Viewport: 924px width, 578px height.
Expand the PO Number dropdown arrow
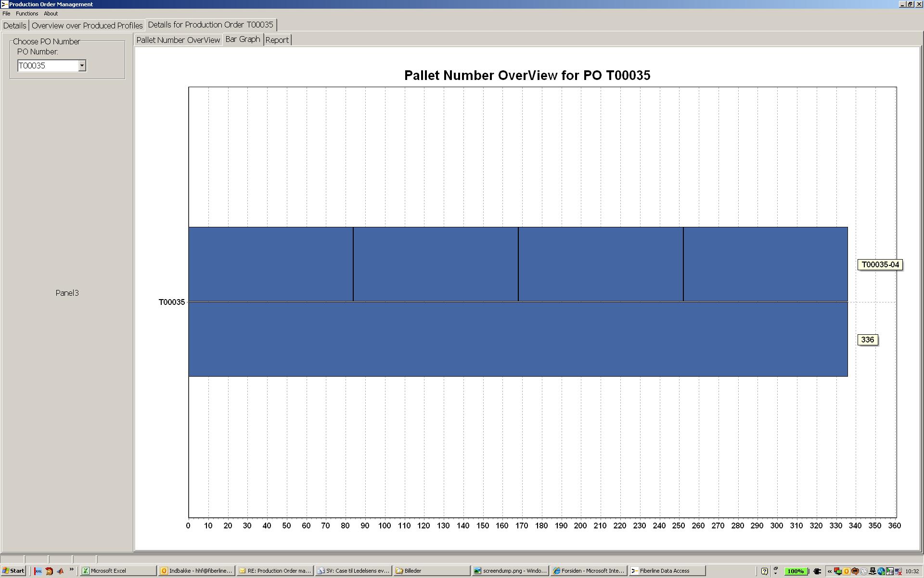pos(82,66)
